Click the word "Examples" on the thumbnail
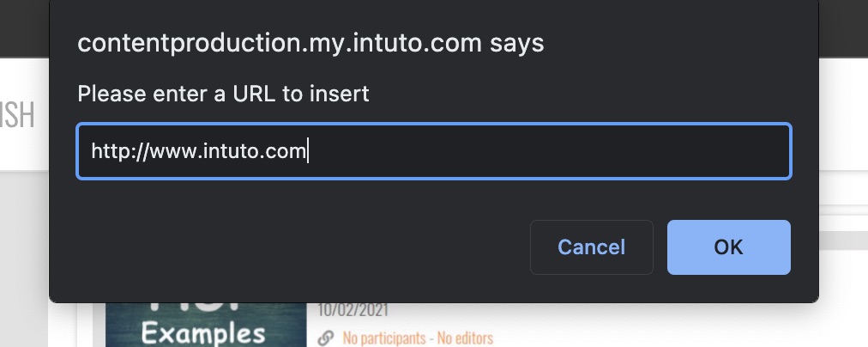This screenshot has height=347, width=868. pos(205,332)
